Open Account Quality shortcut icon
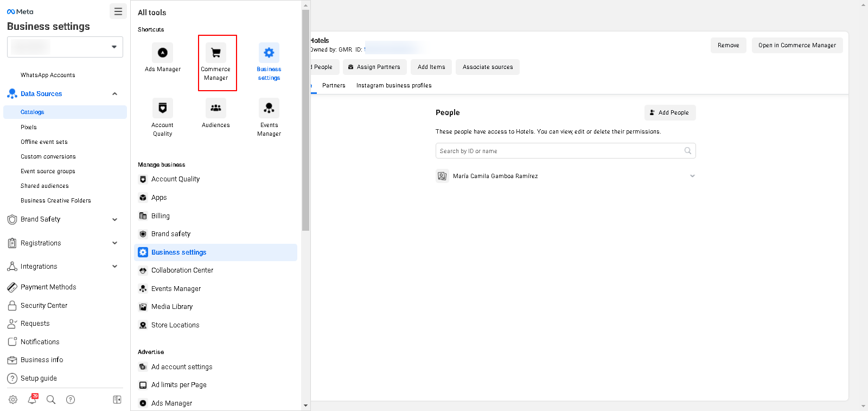Viewport: 868px width, 411px height. [x=162, y=108]
